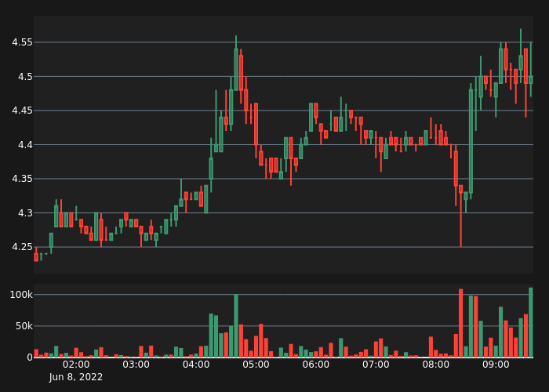Screen dimensions: 549x392
Task: Click the 04:00 time axis label
Action: 196,365
